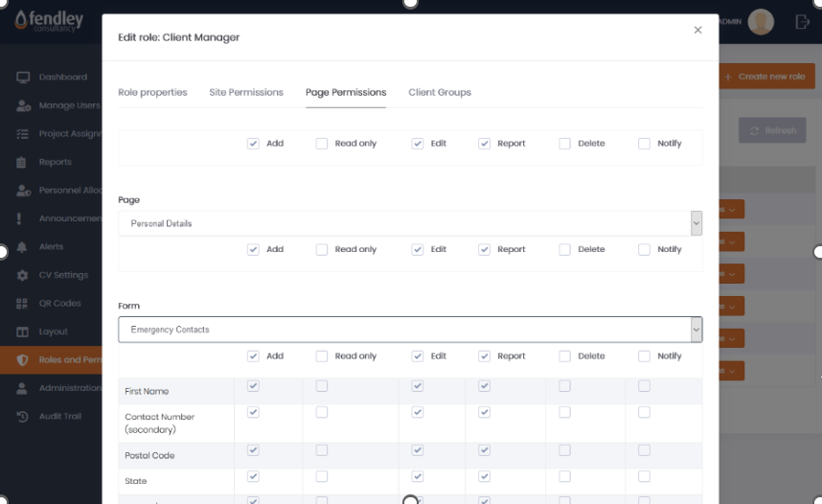This screenshot has height=504, width=822.
Task: Check Read only for First Name field
Action: coord(322,386)
